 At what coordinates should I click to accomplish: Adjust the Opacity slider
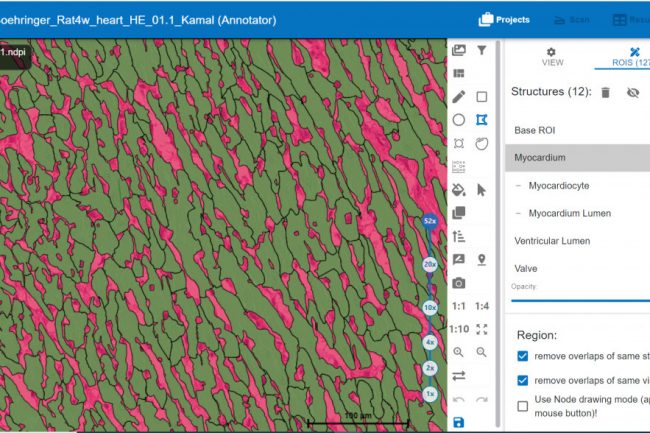click(580, 300)
